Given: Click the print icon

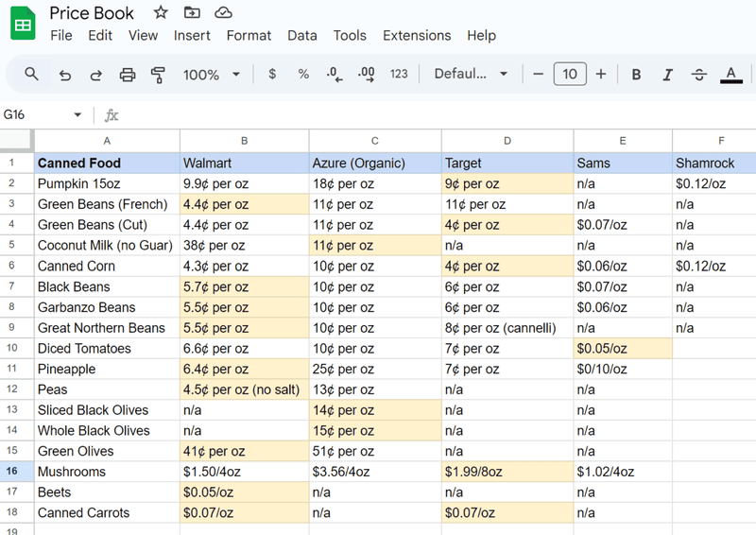Looking at the screenshot, I should [x=128, y=75].
